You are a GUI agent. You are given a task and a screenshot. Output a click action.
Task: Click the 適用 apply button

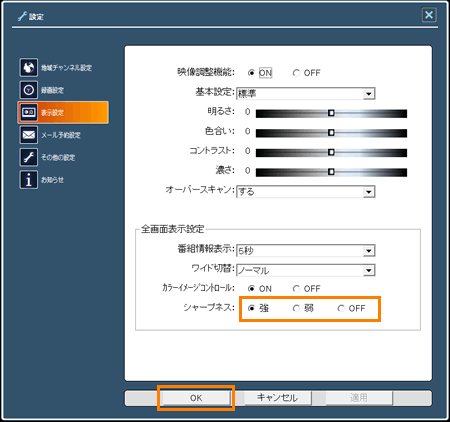pyautogui.click(x=359, y=398)
